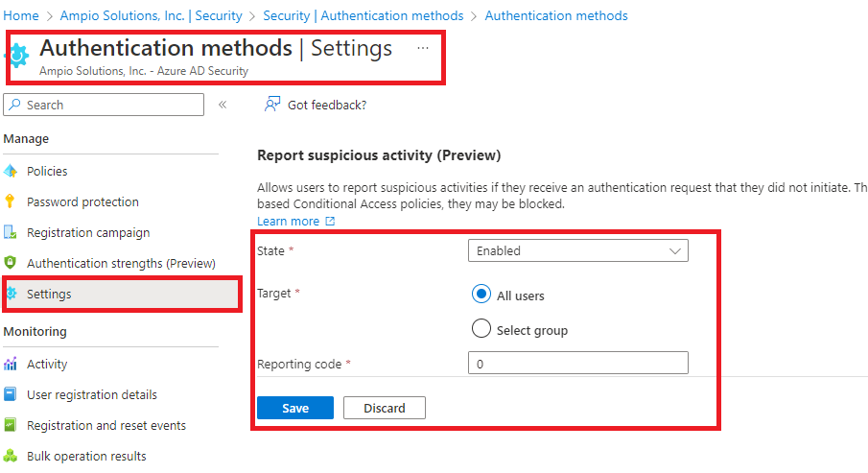Screen dimensions: 868x473
Task: Click the Got feedback person icon
Action: [271, 105]
